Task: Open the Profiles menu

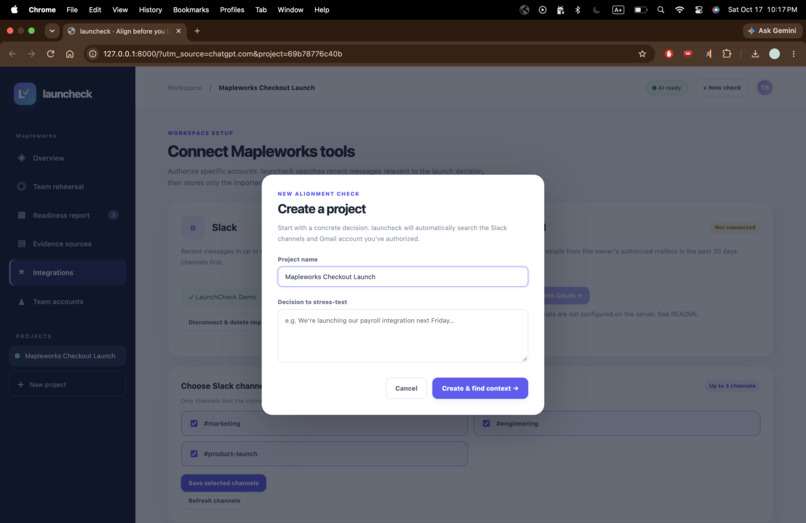Action: (x=232, y=10)
